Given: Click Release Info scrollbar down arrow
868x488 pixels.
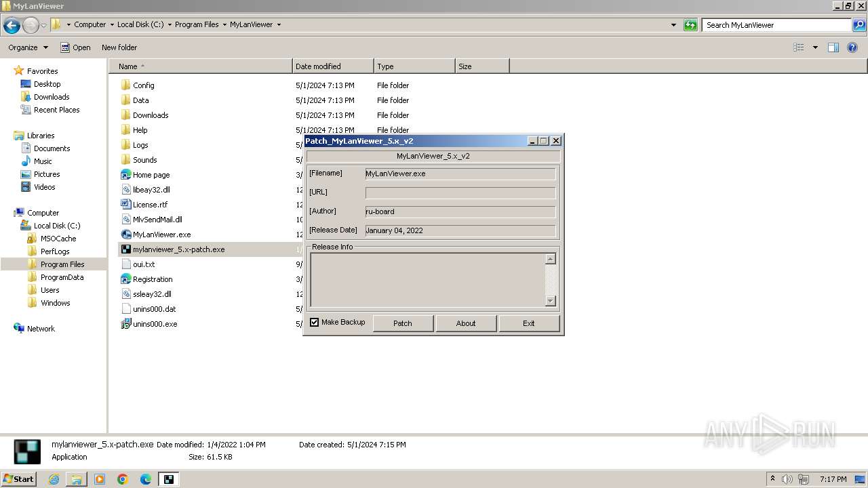Looking at the screenshot, I should click(x=551, y=301).
